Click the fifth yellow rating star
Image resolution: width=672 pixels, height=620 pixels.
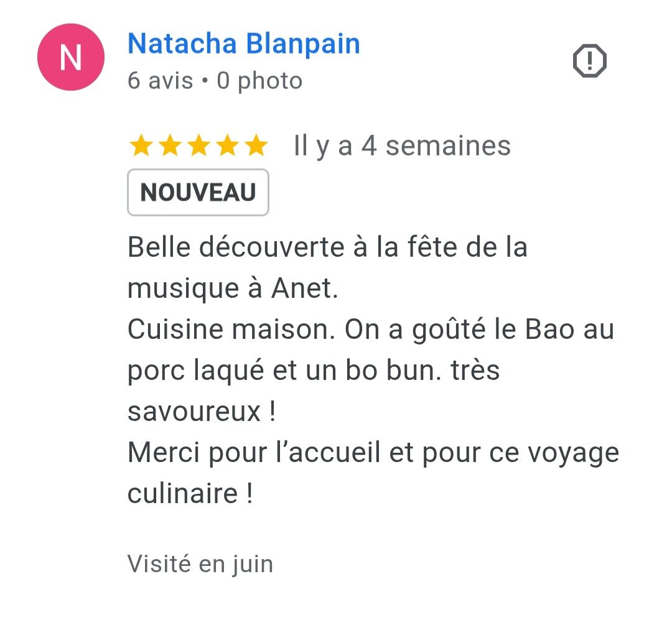point(256,146)
